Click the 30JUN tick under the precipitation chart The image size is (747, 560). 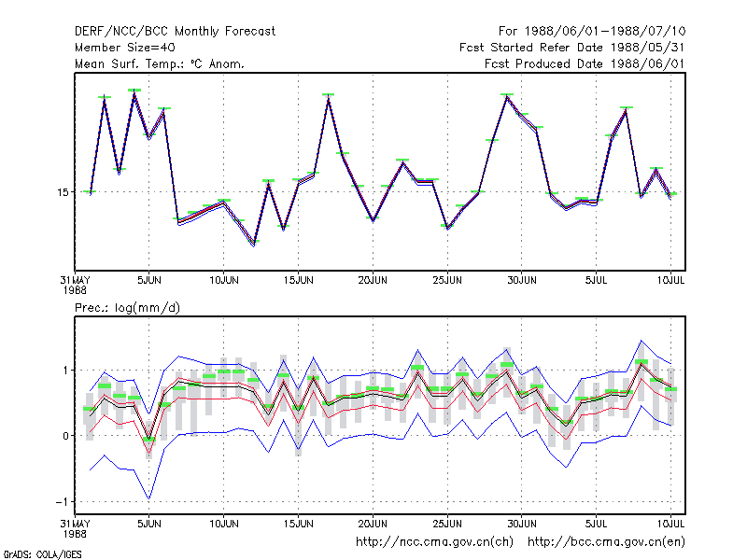coord(522,524)
